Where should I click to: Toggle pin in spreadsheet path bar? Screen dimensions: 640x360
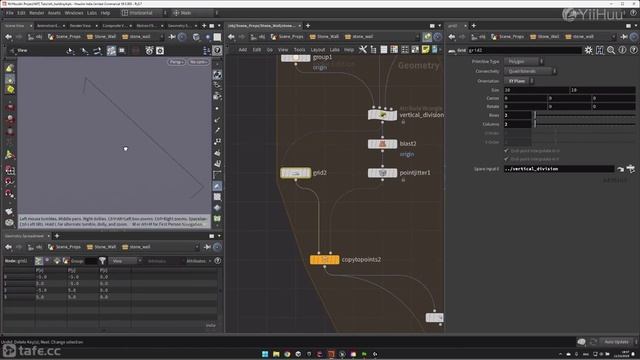pyautogui.click(x=207, y=247)
